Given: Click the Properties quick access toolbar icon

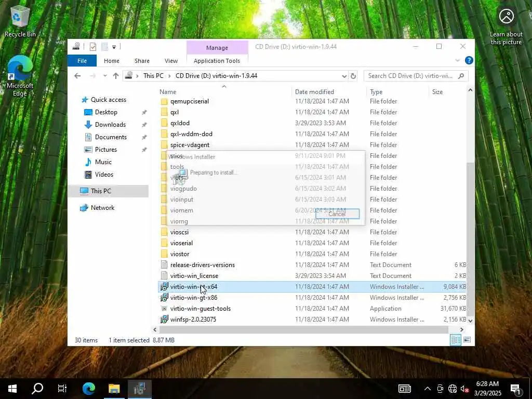Looking at the screenshot, I should [92, 47].
